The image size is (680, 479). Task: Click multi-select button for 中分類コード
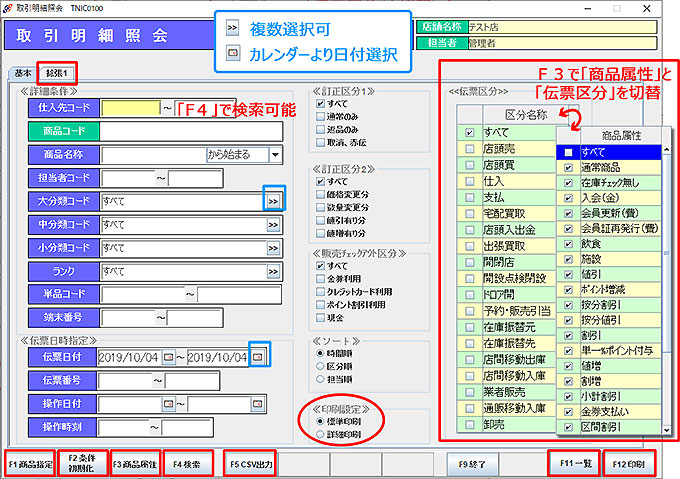272,225
